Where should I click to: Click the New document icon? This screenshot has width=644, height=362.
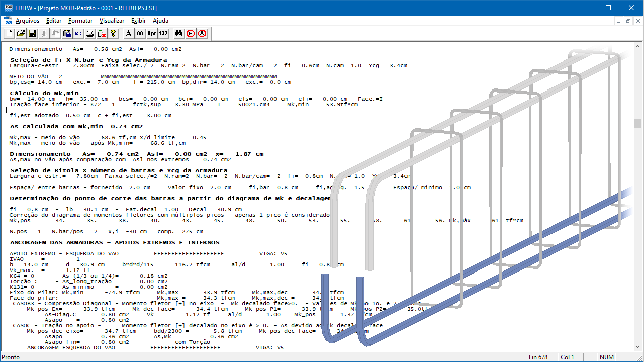click(x=9, y=34)
